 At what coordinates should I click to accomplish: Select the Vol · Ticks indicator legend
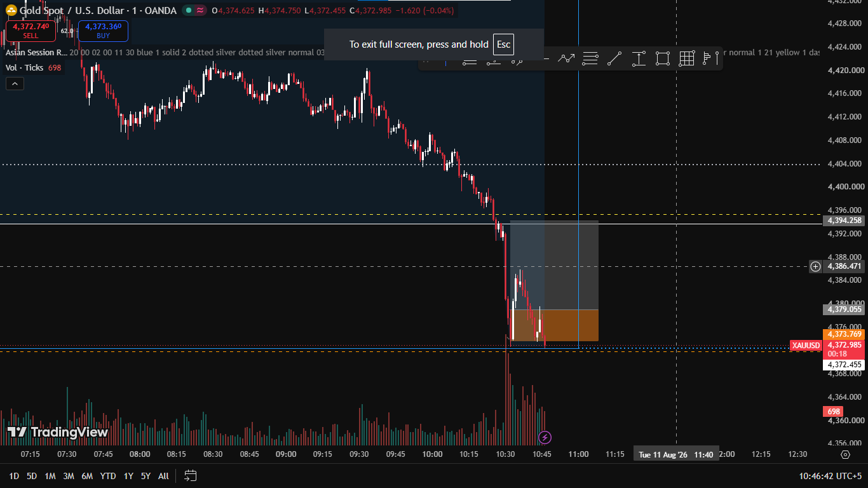[x=24, y=67]
